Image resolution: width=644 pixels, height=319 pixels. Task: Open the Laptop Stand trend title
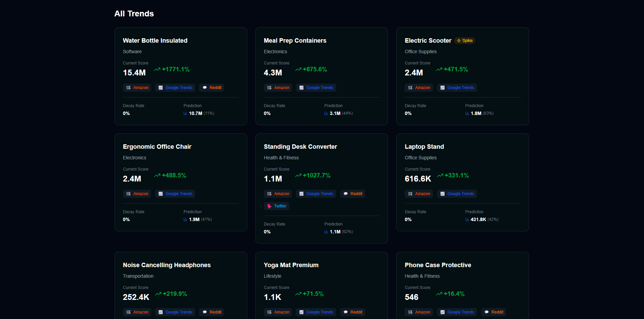pos(424,147)
